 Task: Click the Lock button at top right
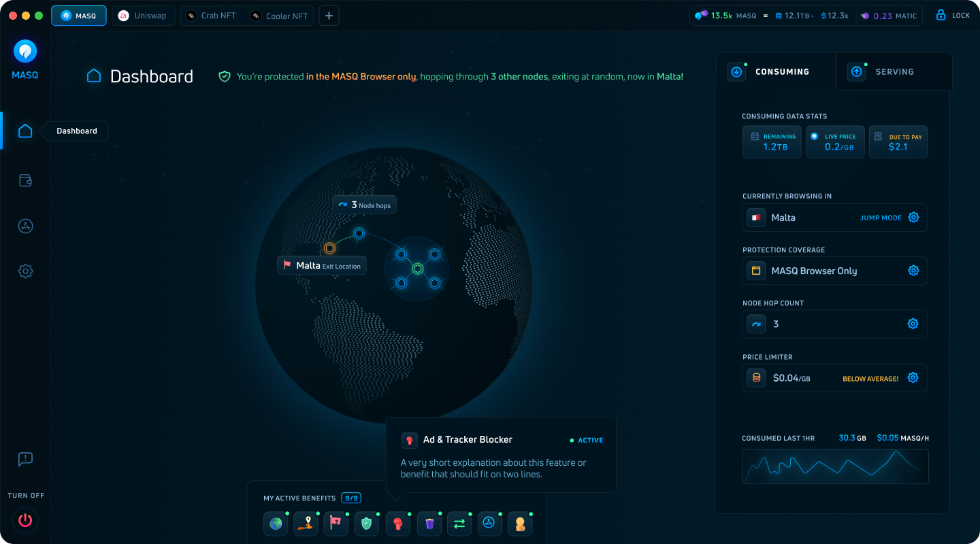[953, 15]
